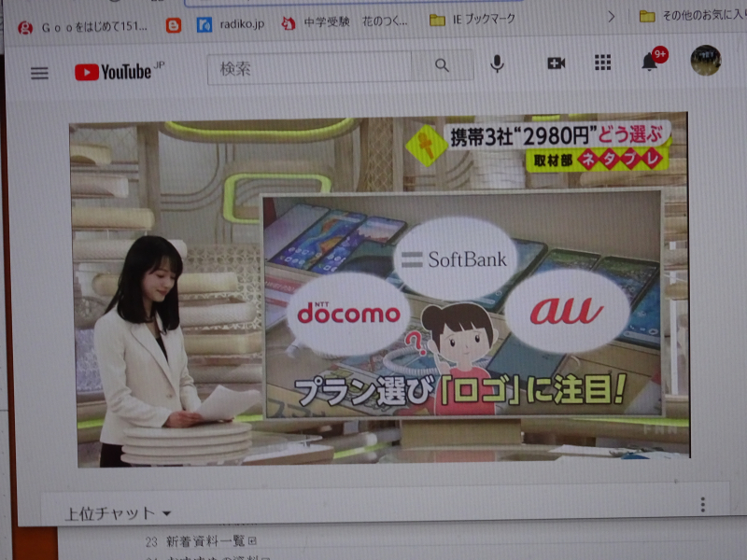Focus the 検索 search field
This screenshot has height=560, width=747.
point(310,68)
